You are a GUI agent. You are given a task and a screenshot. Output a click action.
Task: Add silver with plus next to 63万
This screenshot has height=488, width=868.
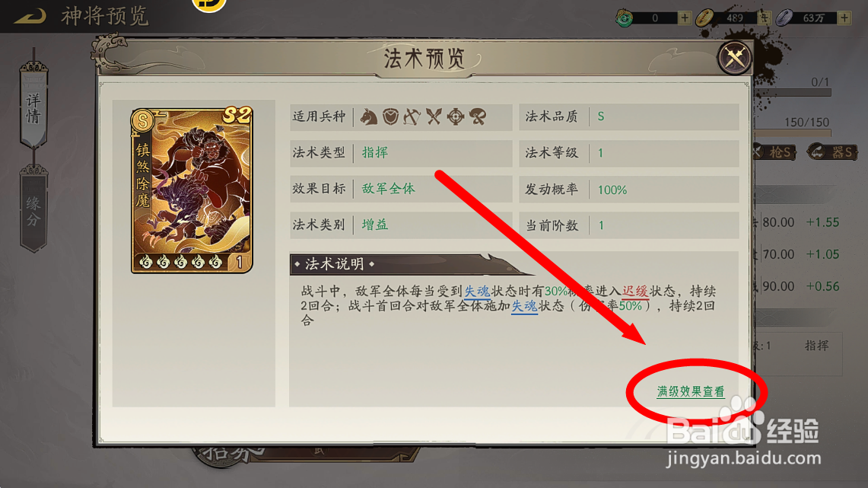844,18
